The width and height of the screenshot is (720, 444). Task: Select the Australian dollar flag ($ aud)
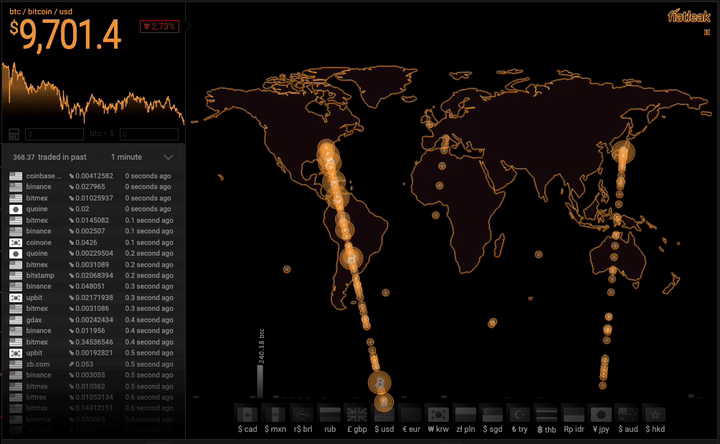(626, 413)
